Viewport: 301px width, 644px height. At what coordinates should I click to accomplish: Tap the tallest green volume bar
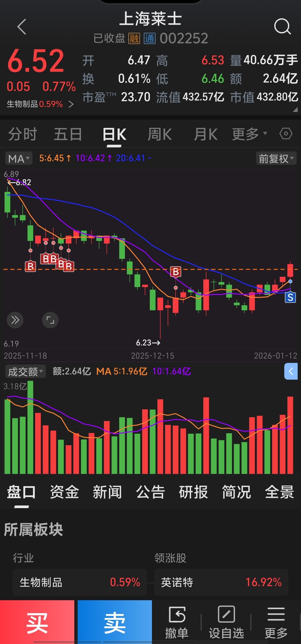[30, 427]
